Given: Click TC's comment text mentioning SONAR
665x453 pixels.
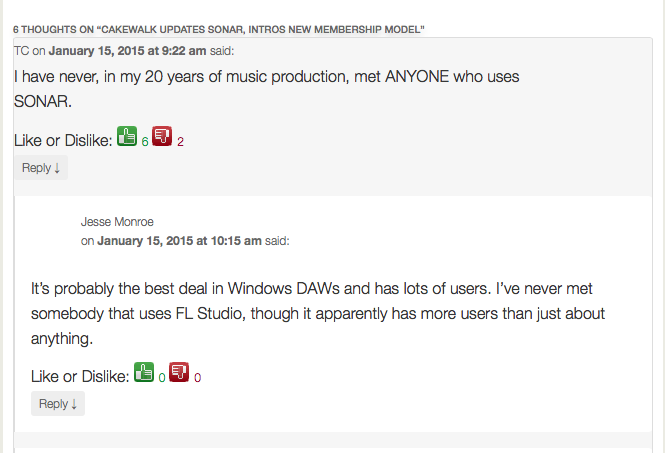Looking at the screenshot, I should (x=266, y=89).
